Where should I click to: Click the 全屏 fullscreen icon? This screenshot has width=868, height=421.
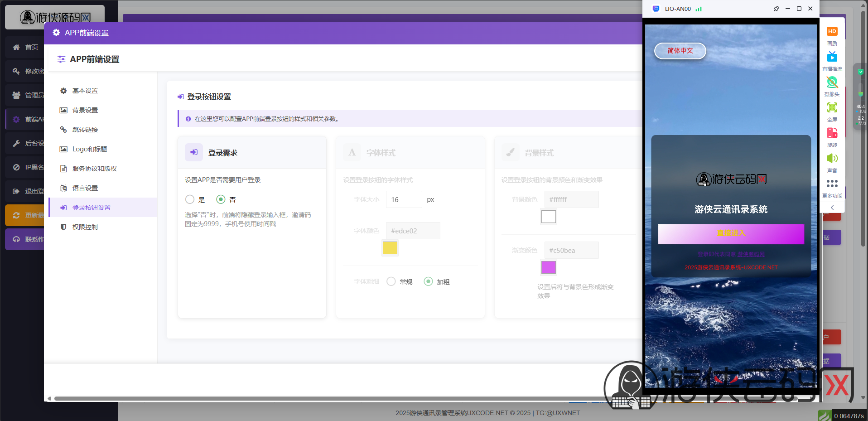pyautogui.click(x=832, y=107)
